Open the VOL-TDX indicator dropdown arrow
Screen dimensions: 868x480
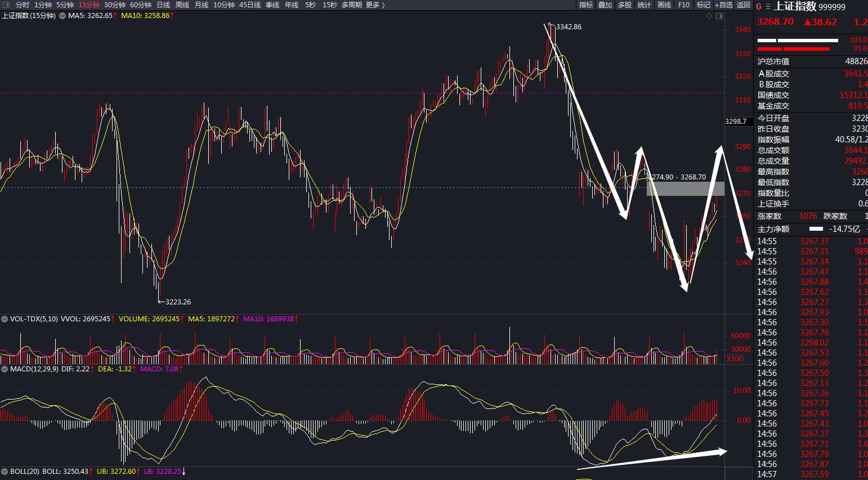click(x=5, y=319)
